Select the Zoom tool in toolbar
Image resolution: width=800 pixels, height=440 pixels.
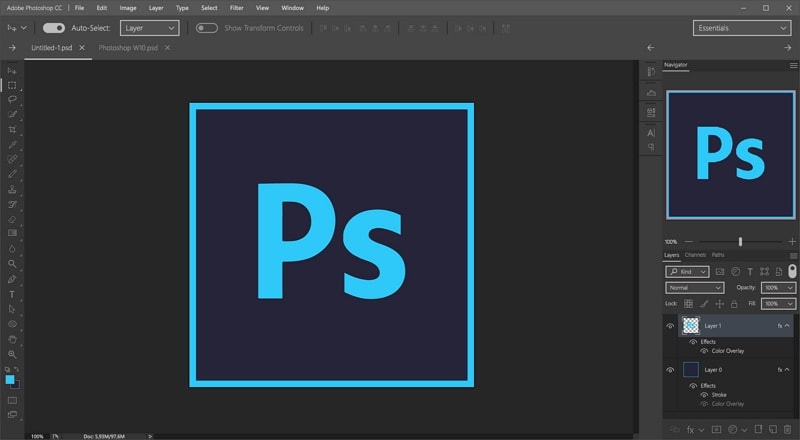12,354
